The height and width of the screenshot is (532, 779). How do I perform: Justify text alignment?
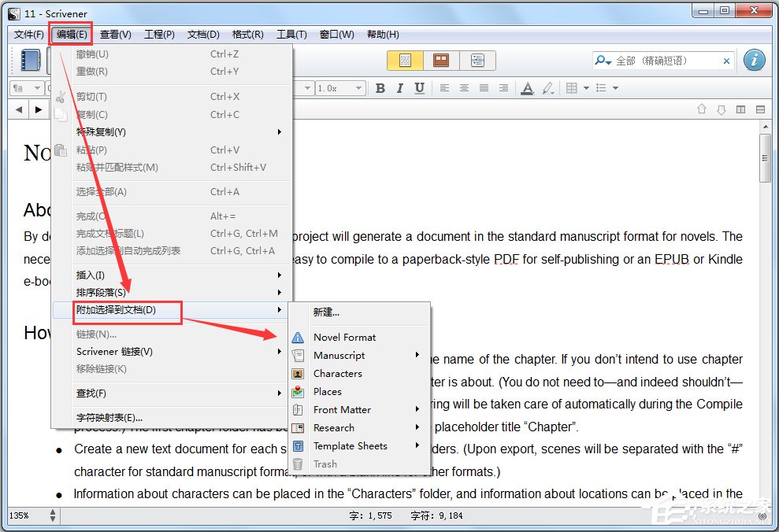[484, 88]
